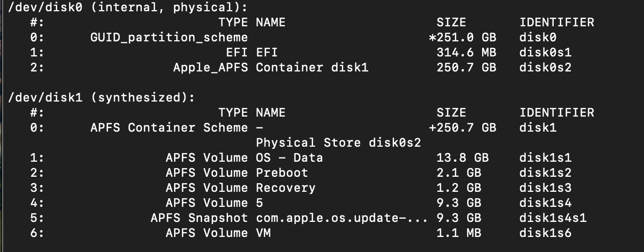Image resolution: width=644 pixels, height=252 pixels.
Task: Click the APFS Container Scheme text
Action: coord(169,128)
